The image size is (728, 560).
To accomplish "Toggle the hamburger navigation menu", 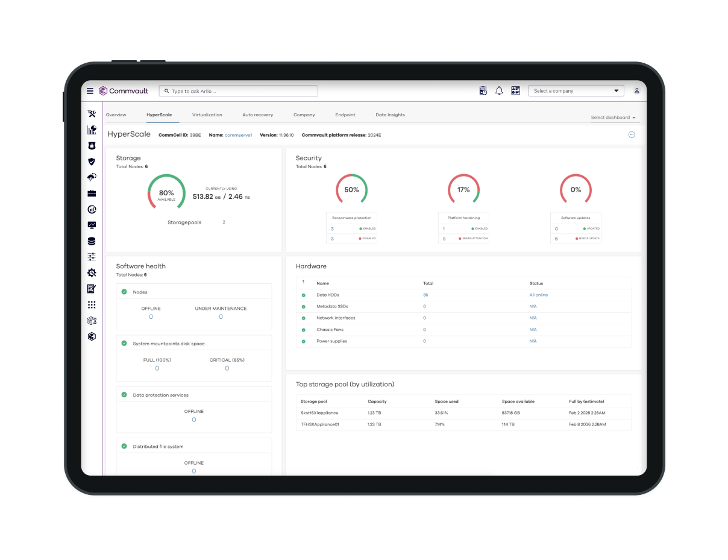I will (x=90, y=91).
